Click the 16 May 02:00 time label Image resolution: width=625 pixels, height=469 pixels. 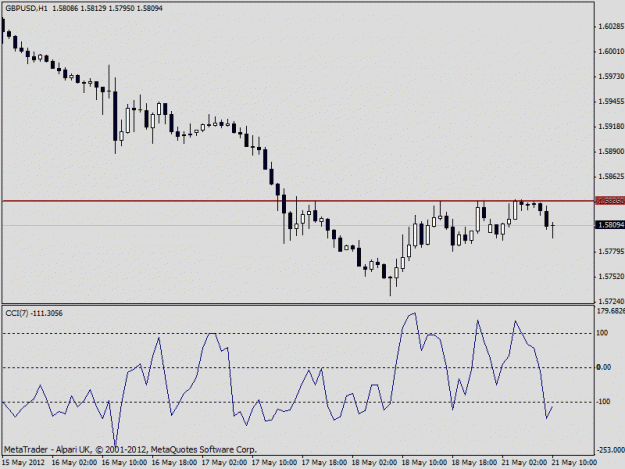pos(74,463)
